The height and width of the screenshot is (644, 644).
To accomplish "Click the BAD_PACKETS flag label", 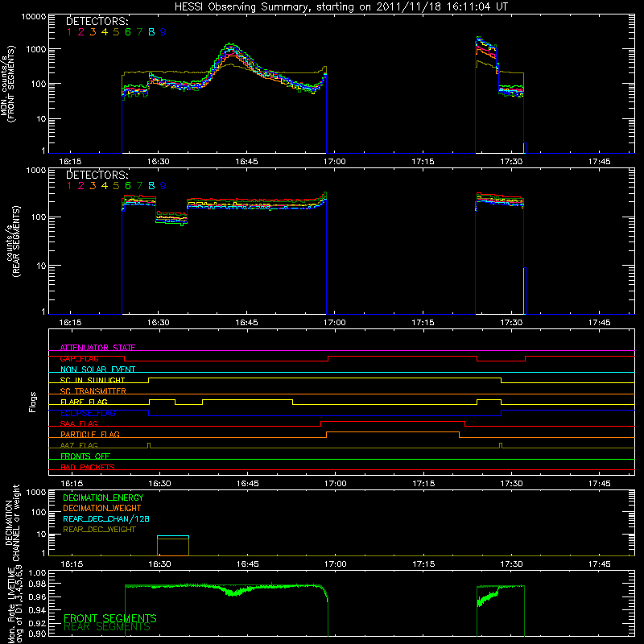I will pos(88,467).
